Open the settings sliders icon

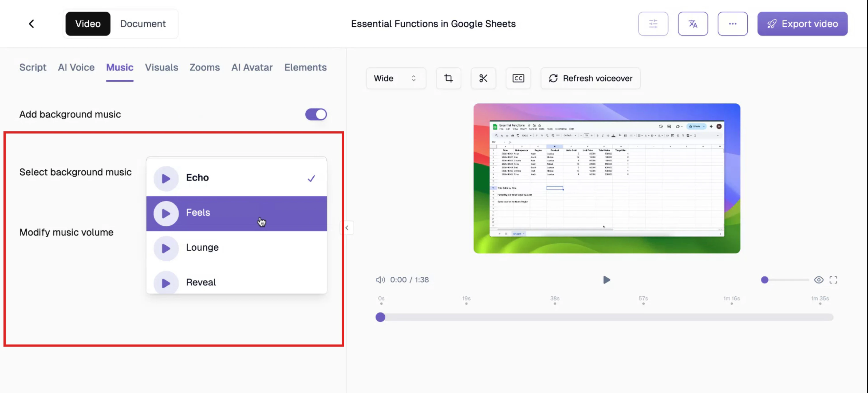(x=653, y=24)
